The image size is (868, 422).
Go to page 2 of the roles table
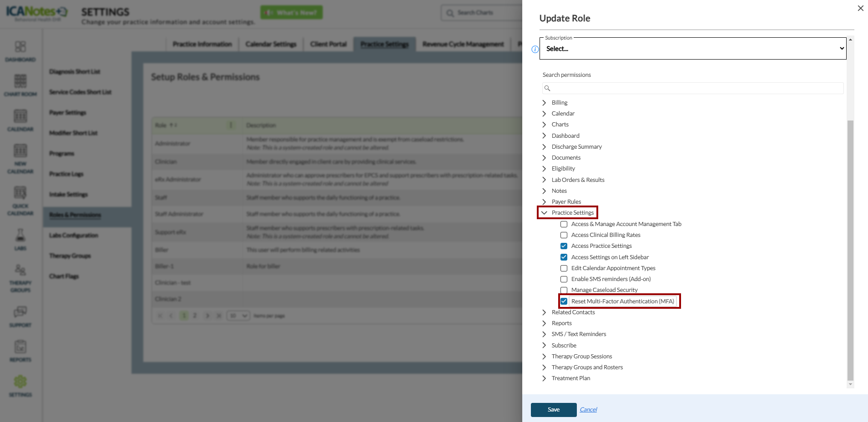[195, 316]
